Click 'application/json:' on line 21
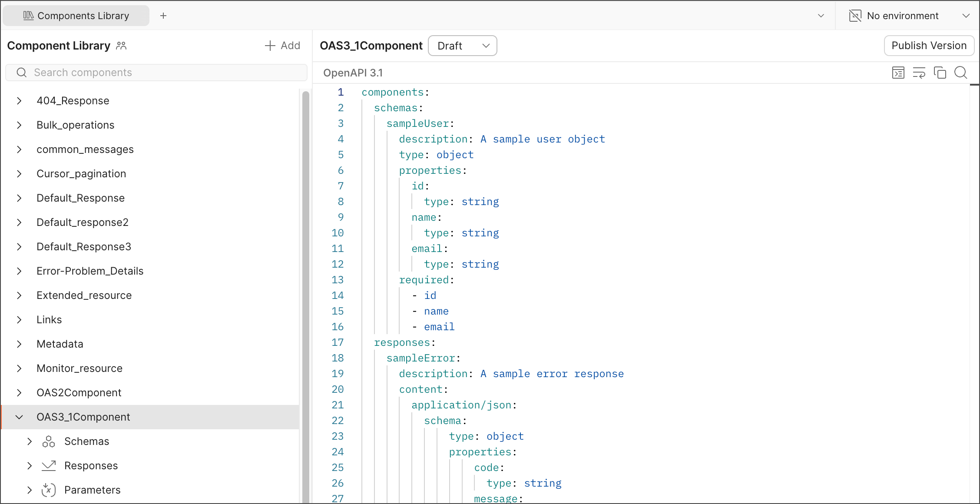This screenshot has height=504, width=980. (464, 405)
